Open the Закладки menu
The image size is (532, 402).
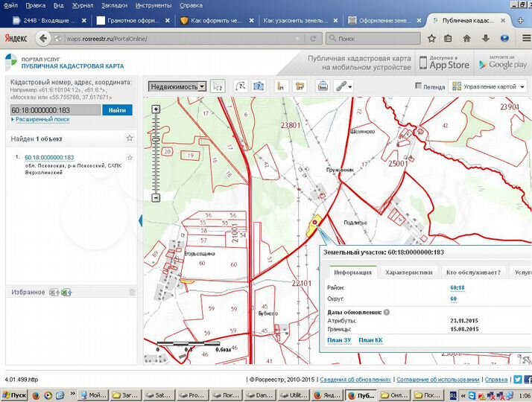click(x=114, y=5)
